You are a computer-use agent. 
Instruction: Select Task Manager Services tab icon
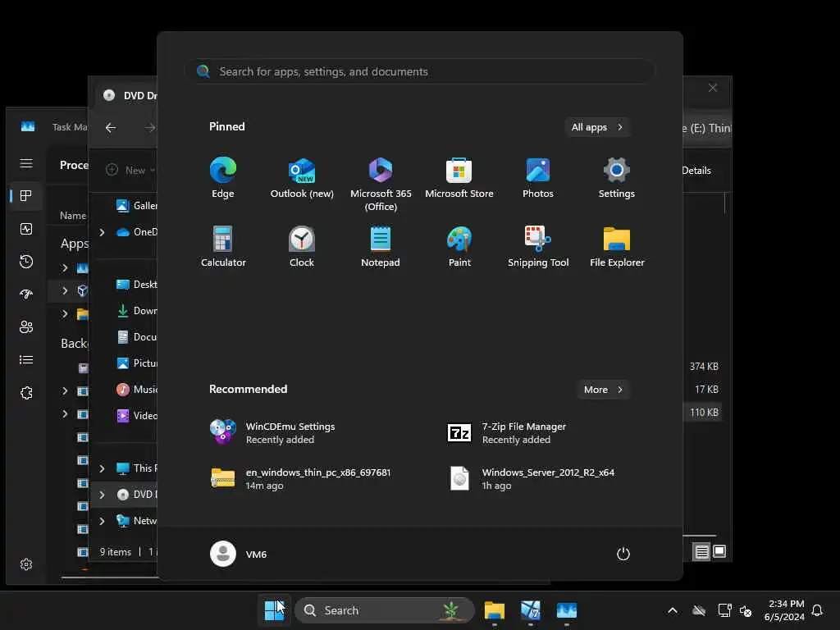pyautogui.click(x=26, y=393)
